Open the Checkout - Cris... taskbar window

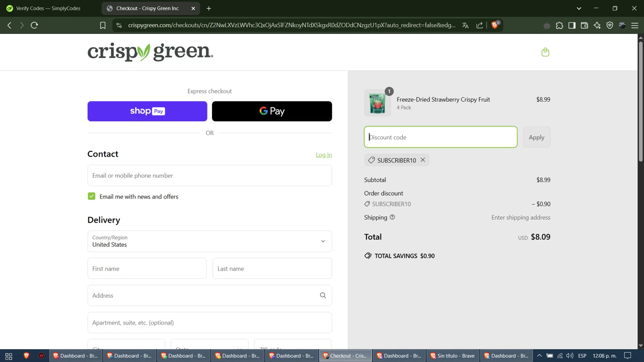tap(346, 356)
